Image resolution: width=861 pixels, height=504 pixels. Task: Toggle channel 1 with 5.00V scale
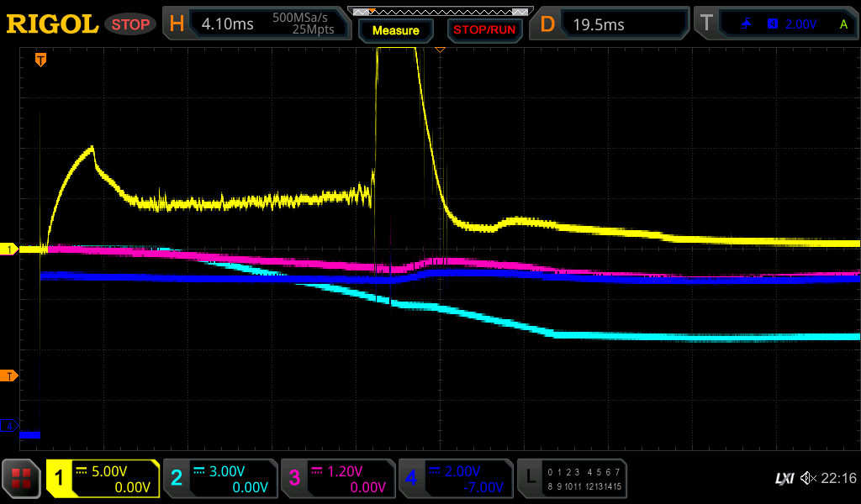pos(103,479)
